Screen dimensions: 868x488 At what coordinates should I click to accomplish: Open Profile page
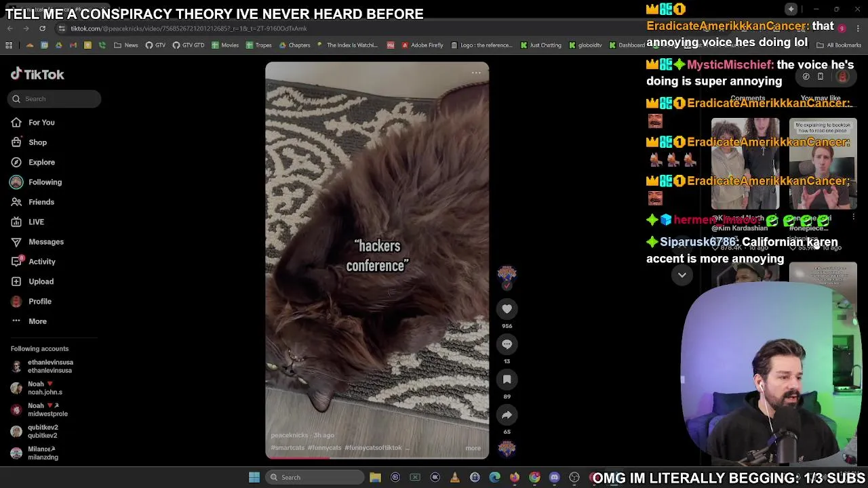click(40, 302)
